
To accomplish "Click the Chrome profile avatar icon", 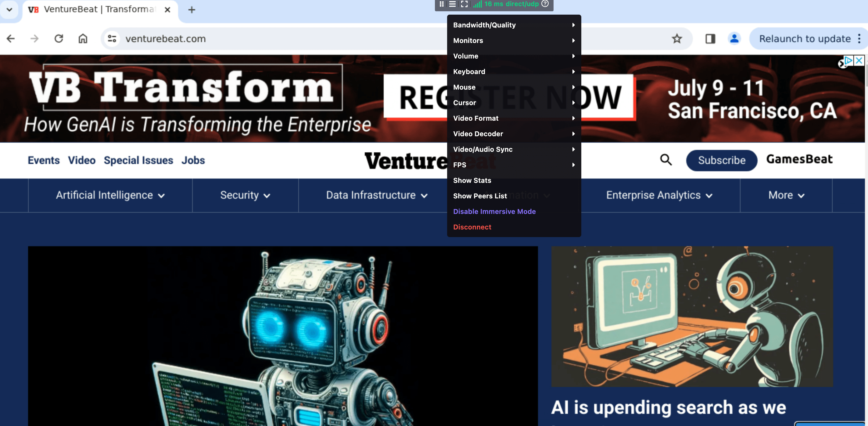I will [734, 39].
